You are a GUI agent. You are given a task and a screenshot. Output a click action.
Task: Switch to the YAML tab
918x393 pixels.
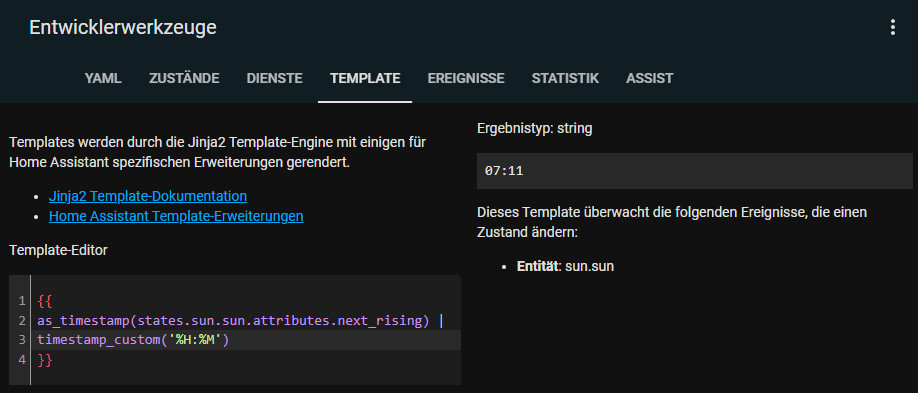pos(103,78)
